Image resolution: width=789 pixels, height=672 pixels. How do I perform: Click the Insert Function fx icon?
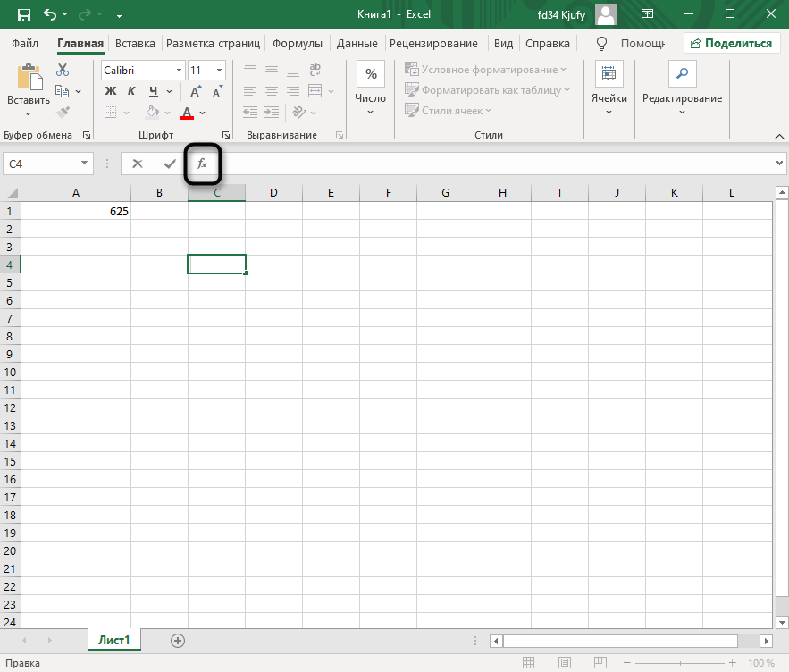202,164
